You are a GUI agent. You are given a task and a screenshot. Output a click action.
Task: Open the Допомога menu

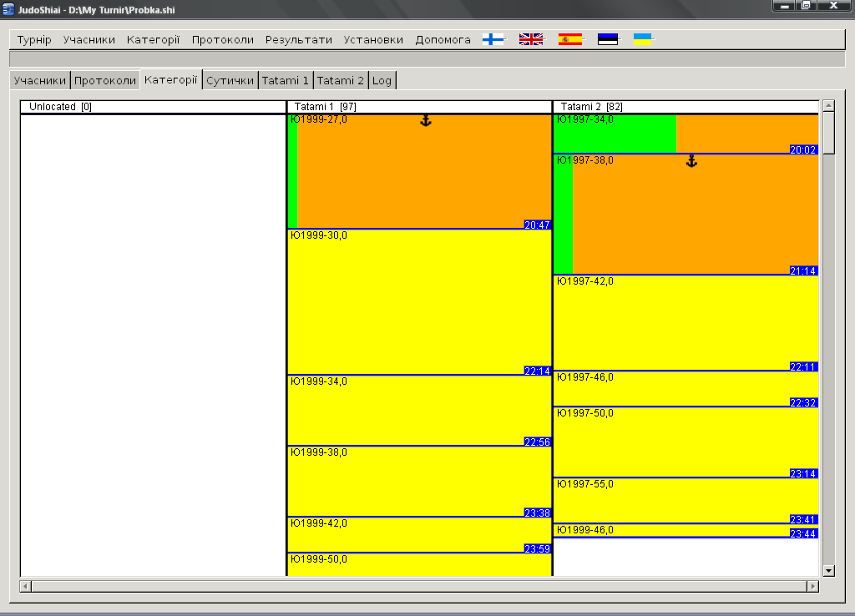[x=443, y=40]
